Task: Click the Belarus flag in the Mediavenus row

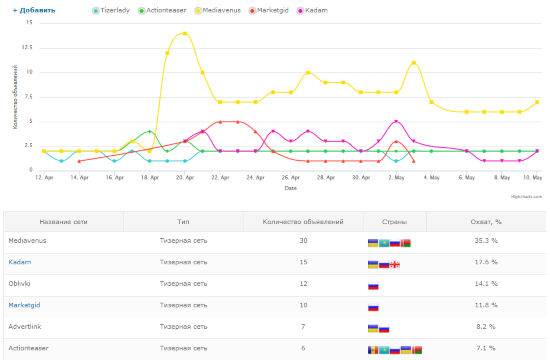Action: (x=405, y=243)
